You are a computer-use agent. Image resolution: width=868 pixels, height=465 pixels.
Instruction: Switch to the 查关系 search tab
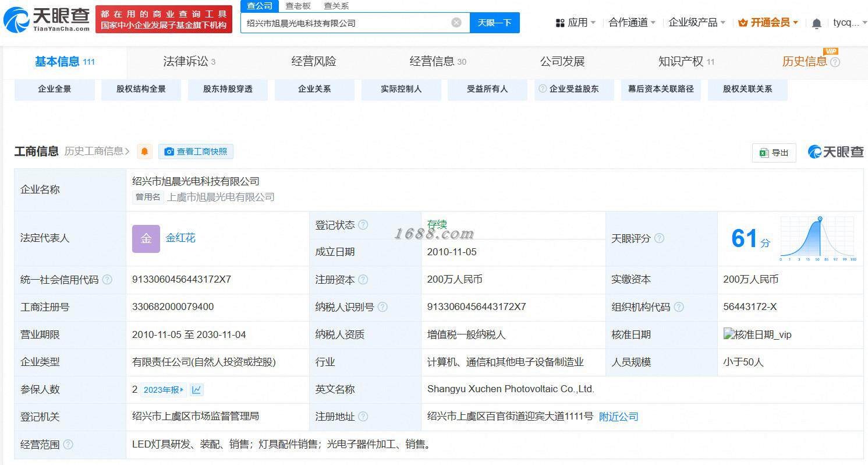336,6
